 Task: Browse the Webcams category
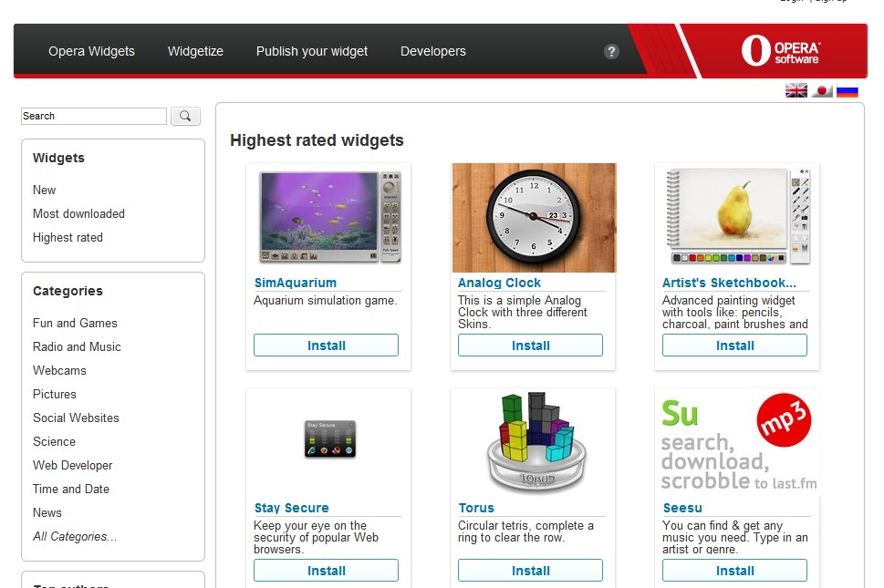point(59,371)
